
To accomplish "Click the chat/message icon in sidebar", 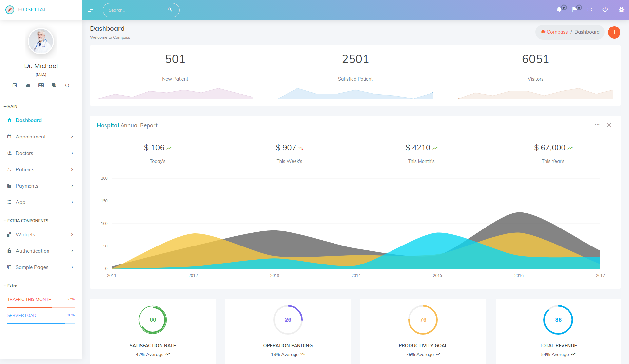I will click(53, 85).
